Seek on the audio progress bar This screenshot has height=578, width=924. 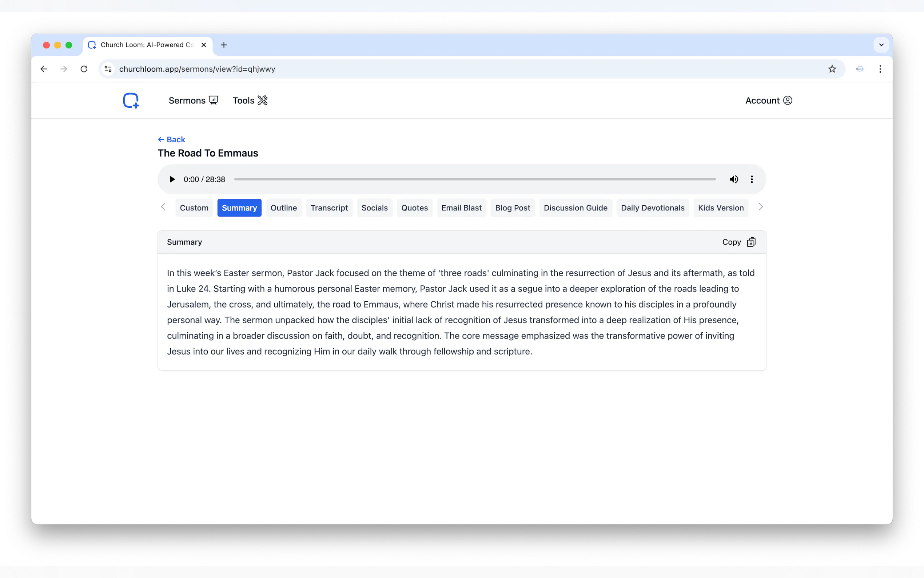(474, 179)
